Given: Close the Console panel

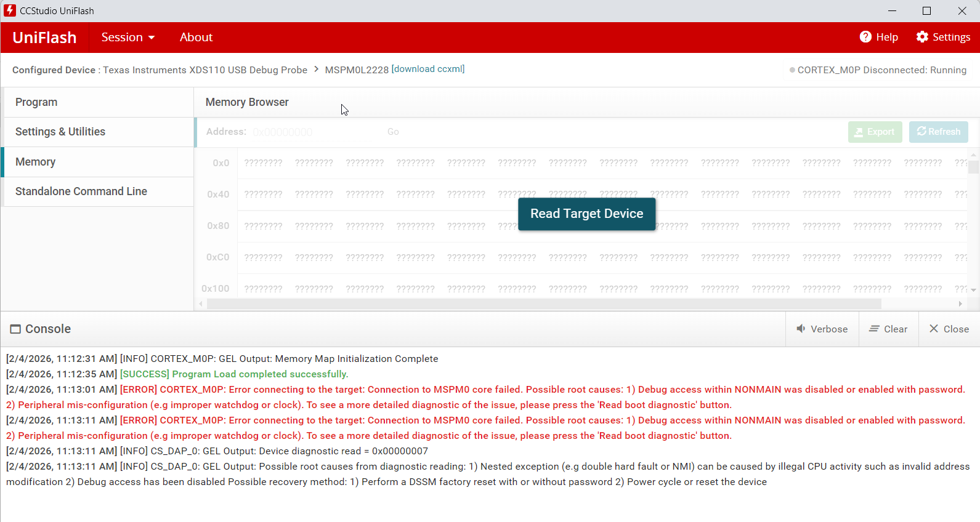Looking at the screenshot, I should click(949, 329).
